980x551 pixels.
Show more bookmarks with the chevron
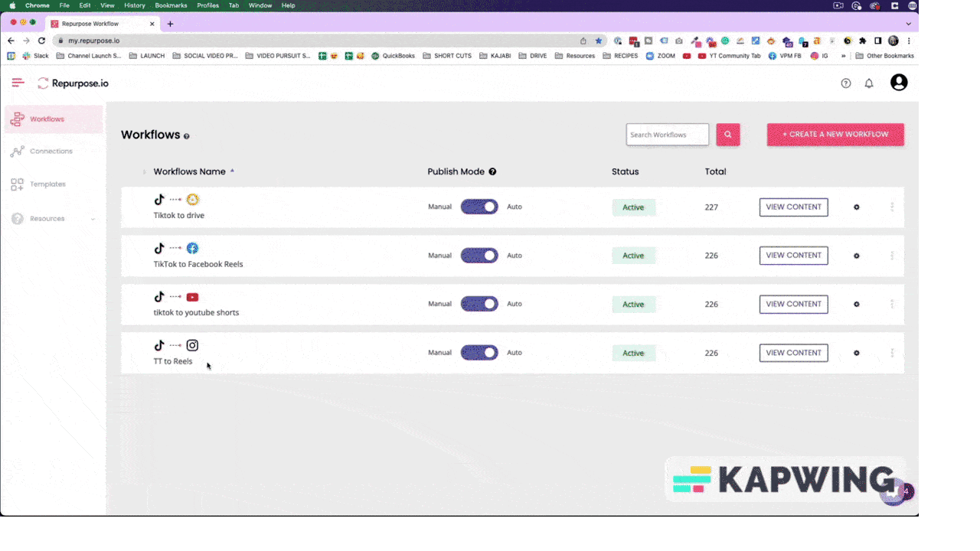pos(844,56)
